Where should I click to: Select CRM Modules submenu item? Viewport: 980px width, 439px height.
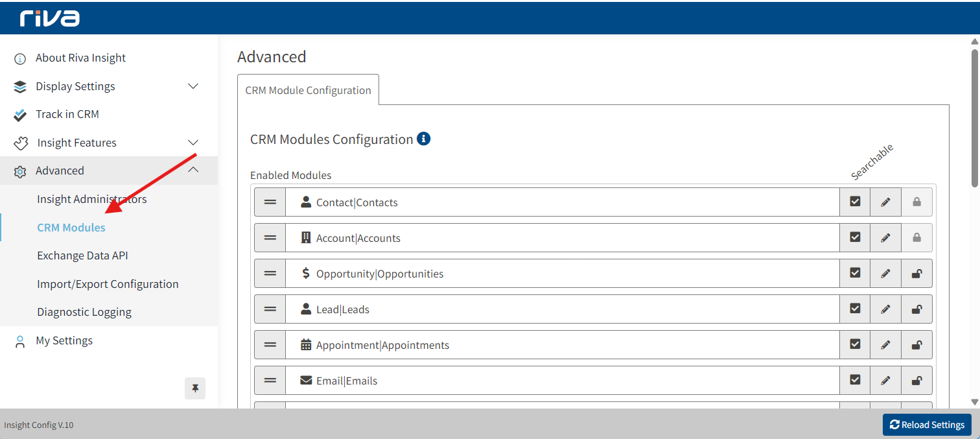click(x=71, y=228)
